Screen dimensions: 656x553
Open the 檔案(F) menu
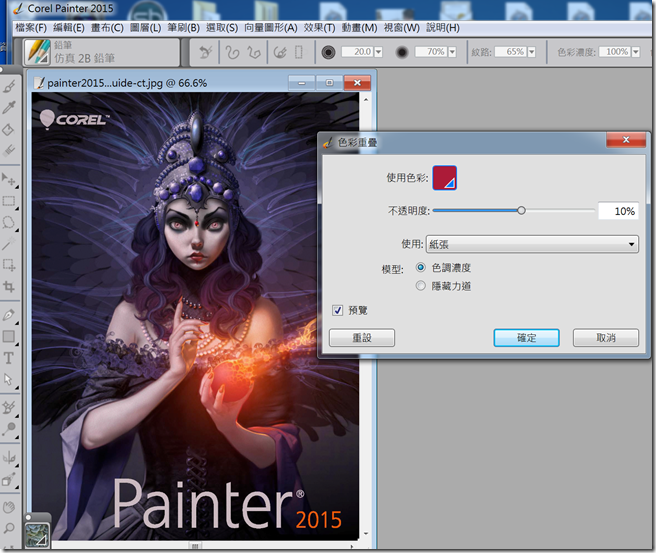(x=31, y=28)
